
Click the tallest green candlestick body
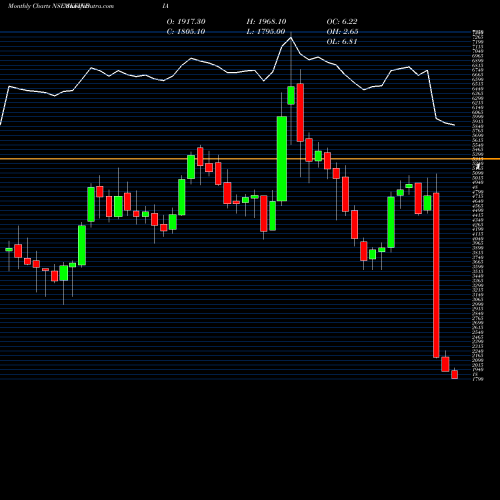(282, 159)
